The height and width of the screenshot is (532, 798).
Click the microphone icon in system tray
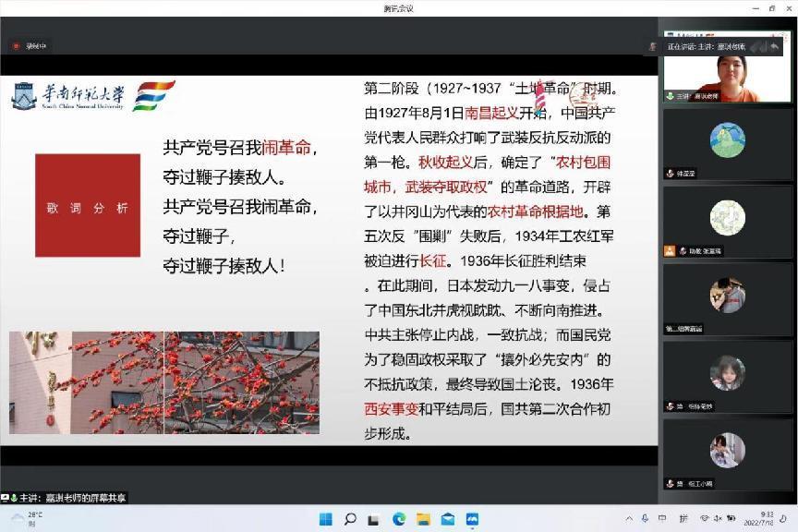coord(645,519)
